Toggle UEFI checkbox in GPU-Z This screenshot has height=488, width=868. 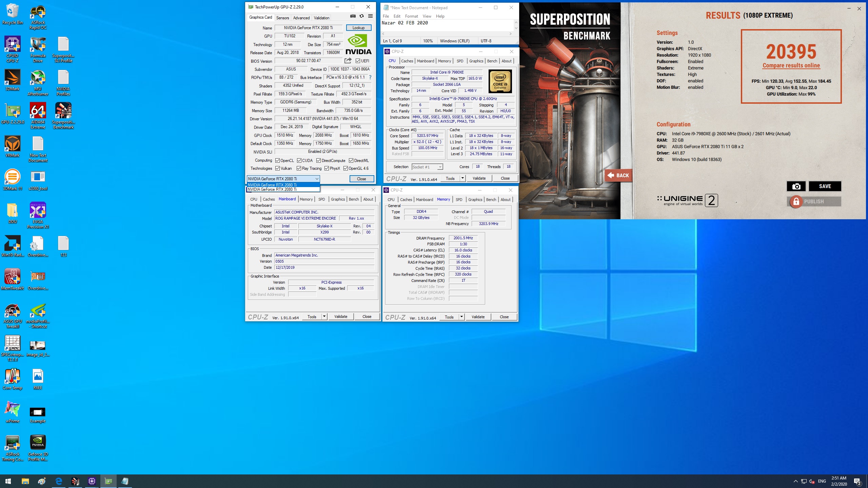[358, 61]
